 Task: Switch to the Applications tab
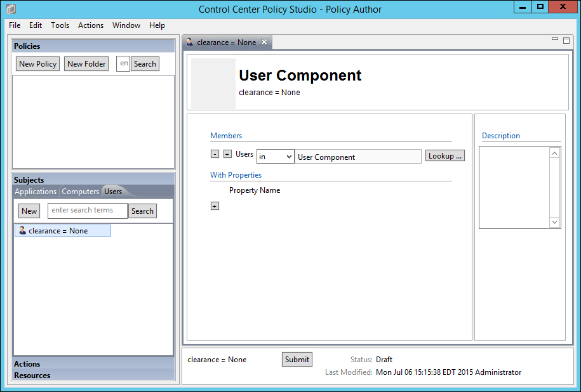[x=36, y=192]
